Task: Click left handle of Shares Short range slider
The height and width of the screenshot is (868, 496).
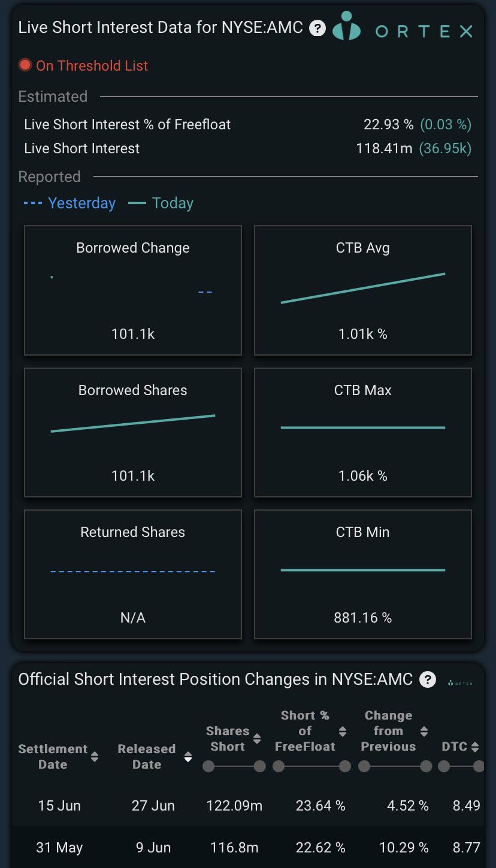Action: pyautogui.click(x=208, y=766)
